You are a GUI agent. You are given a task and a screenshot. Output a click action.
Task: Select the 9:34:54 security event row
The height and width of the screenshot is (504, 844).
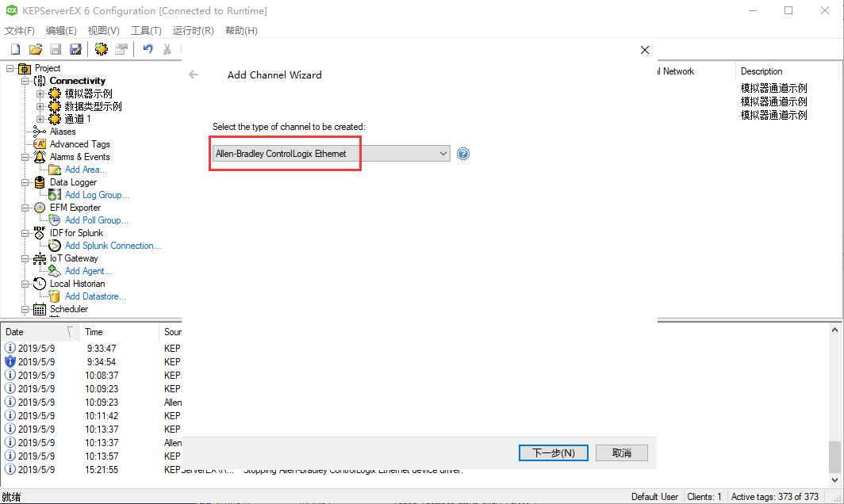point(91,362)
